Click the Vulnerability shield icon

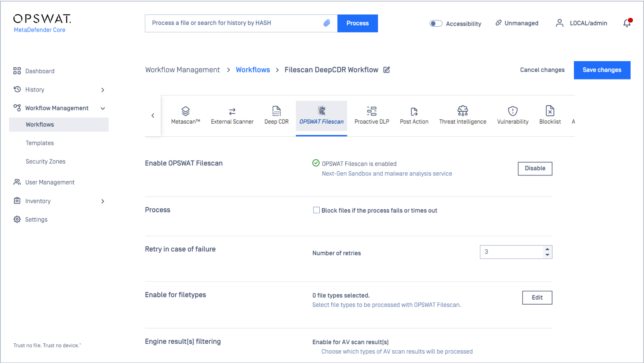pos(513,111)
